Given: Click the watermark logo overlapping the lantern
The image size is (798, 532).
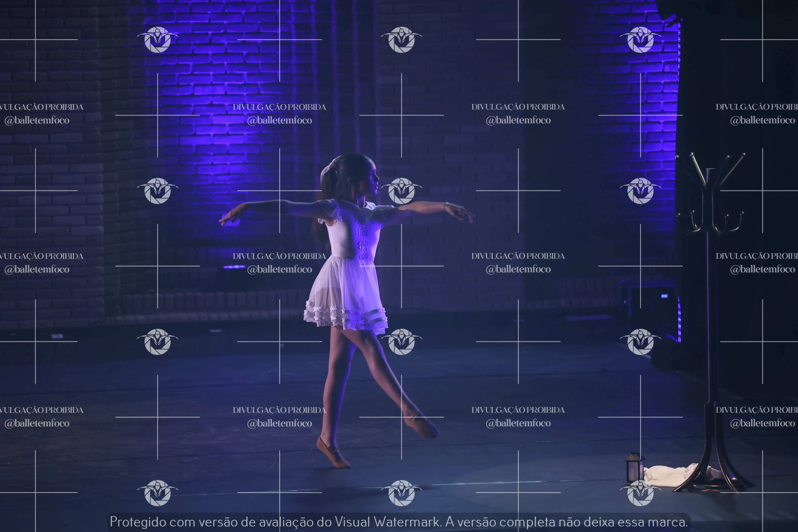Looking at the screenshot, I should 640,493.
